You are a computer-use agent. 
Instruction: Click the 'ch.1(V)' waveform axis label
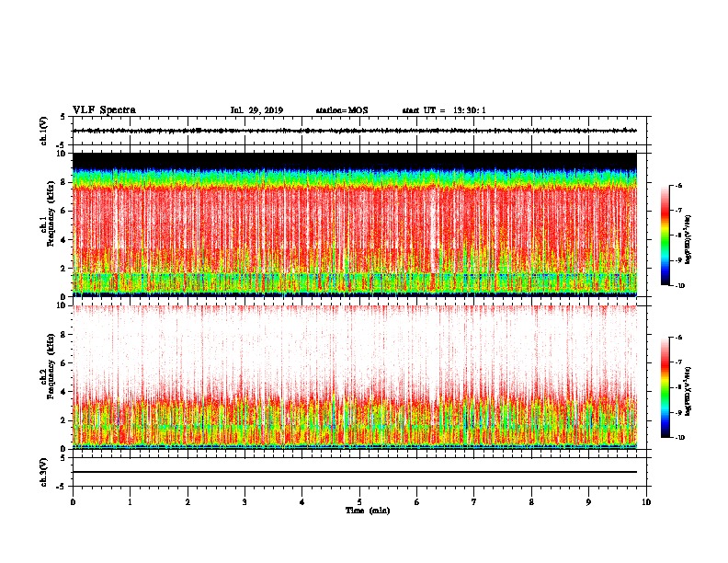(43, 131)
